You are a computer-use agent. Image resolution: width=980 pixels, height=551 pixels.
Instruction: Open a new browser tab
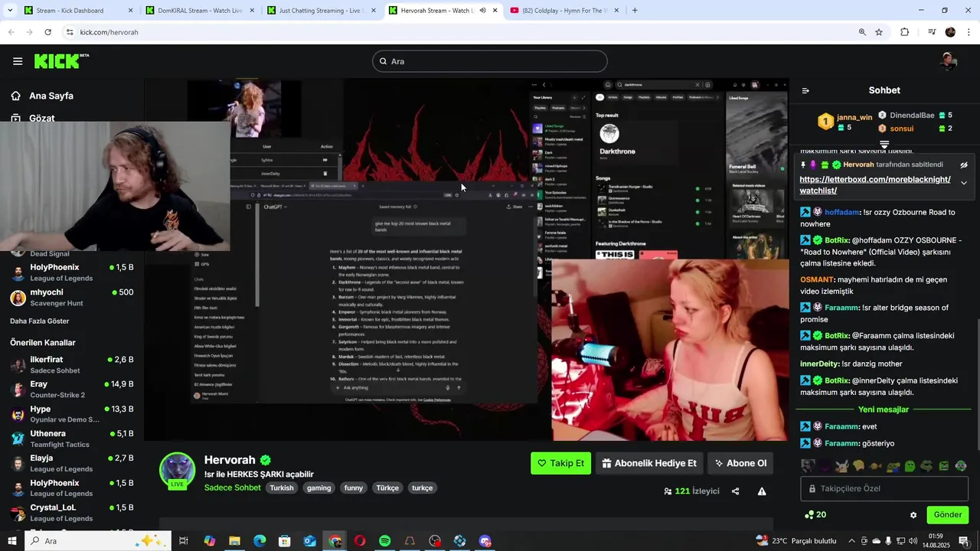pos(635,11)
